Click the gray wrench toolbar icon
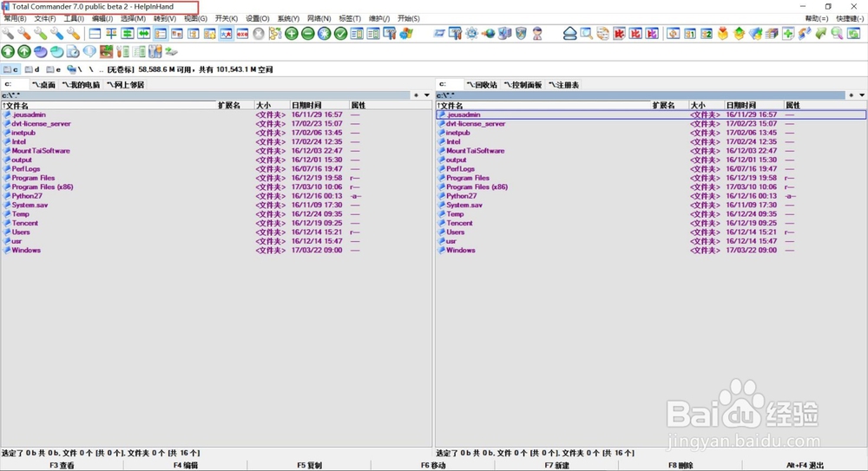 tap(8, 34)
